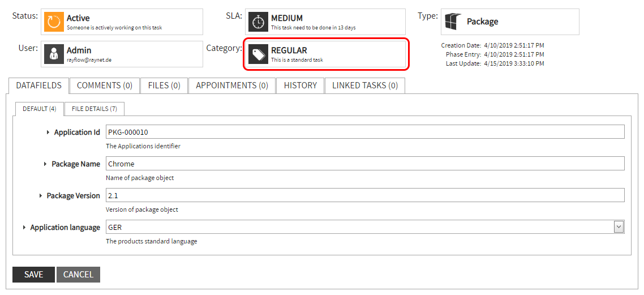Click the Admin user icon
The height and width of the screenshot is (295, 644).
[x=54, y=54]
